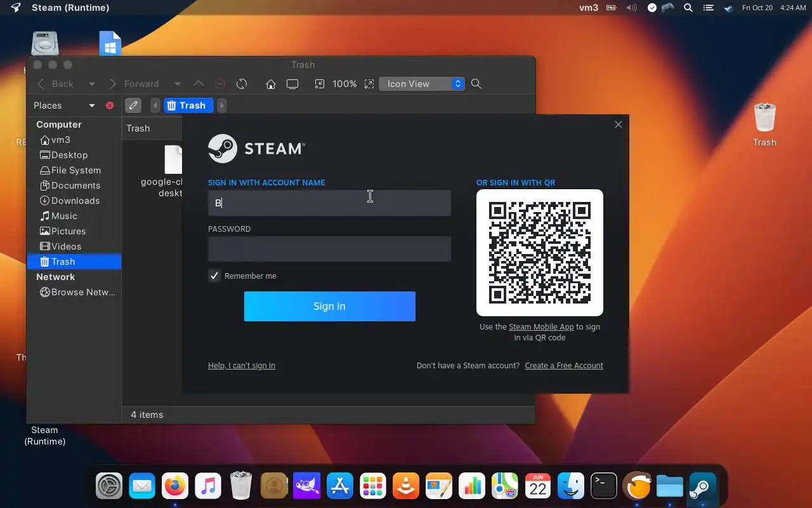Go up to parent folder arrow
Viewport: 812px width, 508px height.
click(x=199, y=84)
